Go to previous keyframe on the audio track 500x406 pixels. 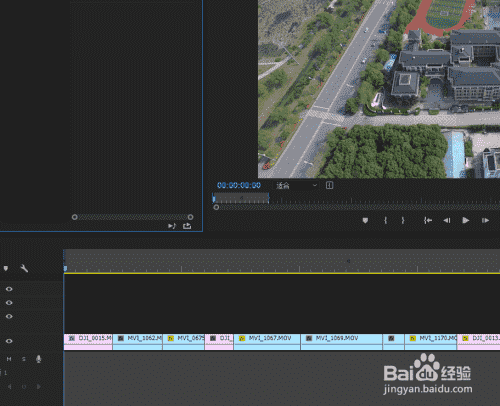point(9,387)
